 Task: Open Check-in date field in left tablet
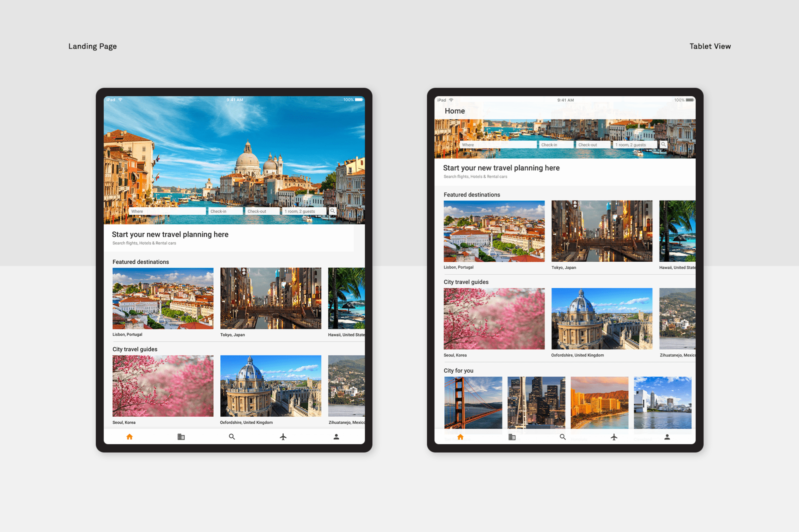click(226, 211)
